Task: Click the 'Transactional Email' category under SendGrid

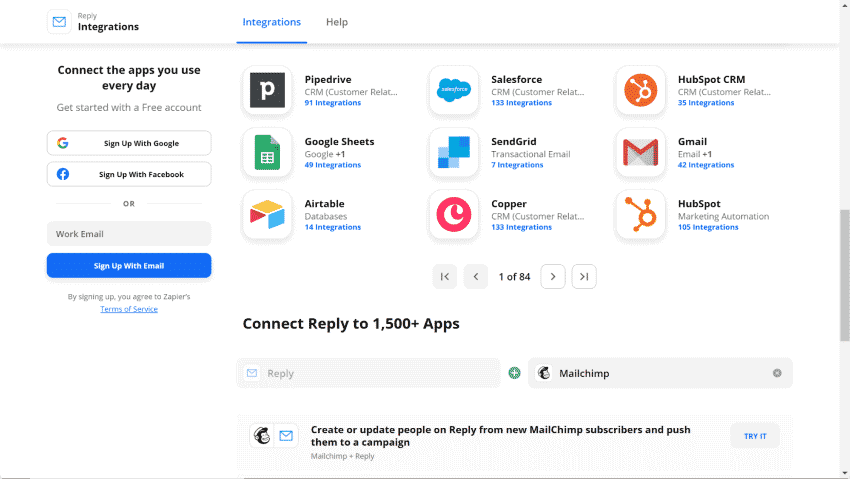Action: pyautogui.click(x=531, y=154)
